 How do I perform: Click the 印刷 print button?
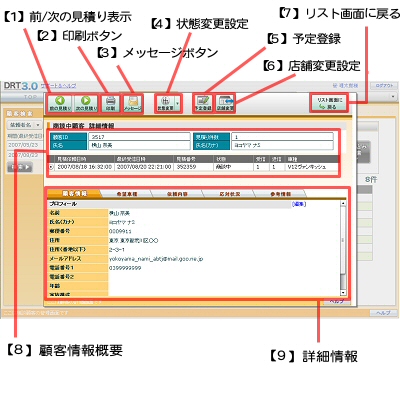pyautogui.click(x=110, y=104)
